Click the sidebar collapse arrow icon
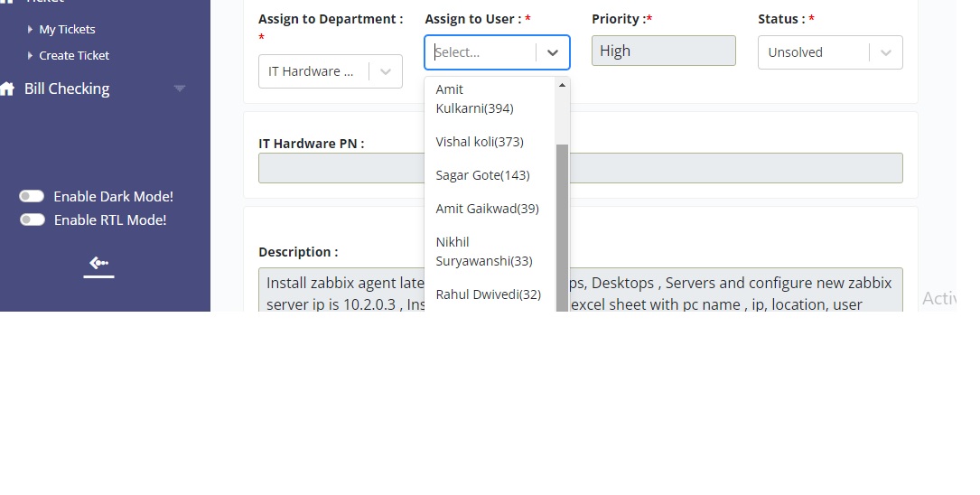 click(98, 264)
